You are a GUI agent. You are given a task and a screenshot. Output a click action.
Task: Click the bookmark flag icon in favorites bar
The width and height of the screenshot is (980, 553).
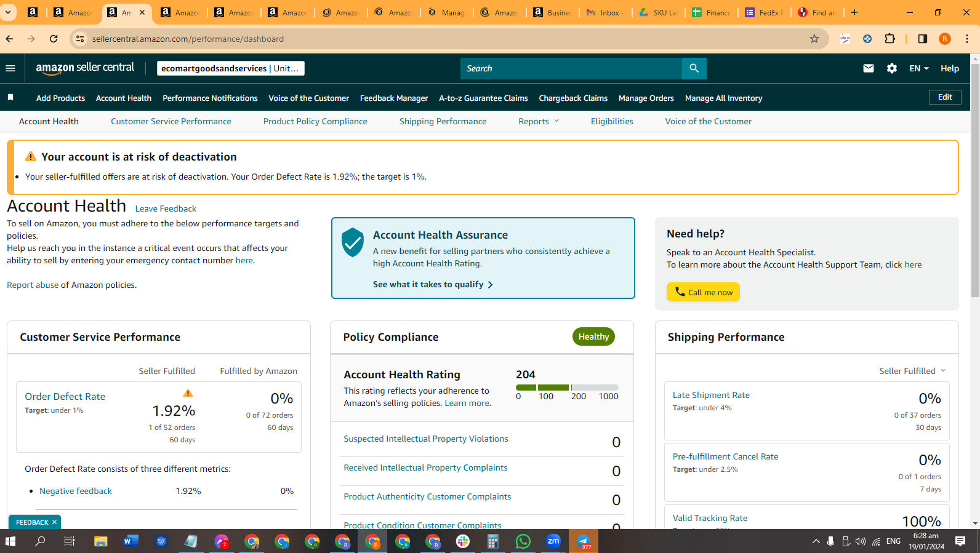10,97
